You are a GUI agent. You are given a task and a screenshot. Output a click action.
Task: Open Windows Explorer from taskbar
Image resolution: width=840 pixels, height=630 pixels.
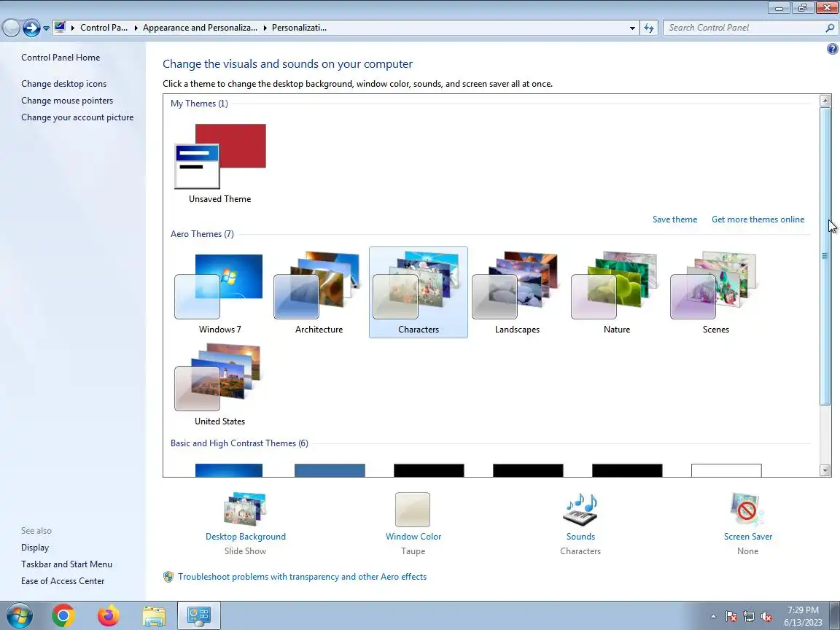[x=154, y=616]
